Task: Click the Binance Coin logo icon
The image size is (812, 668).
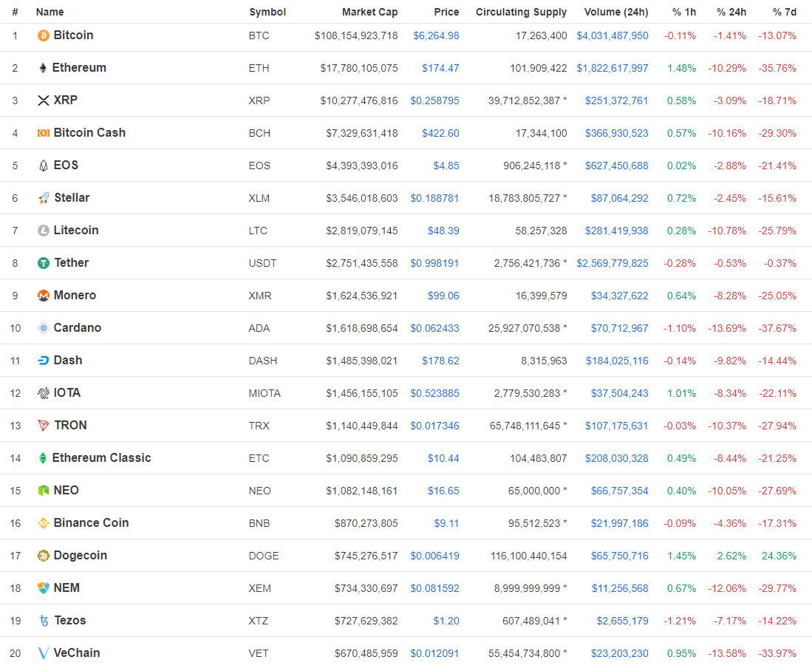Action: pyautogui.click(x=44, y=523)
